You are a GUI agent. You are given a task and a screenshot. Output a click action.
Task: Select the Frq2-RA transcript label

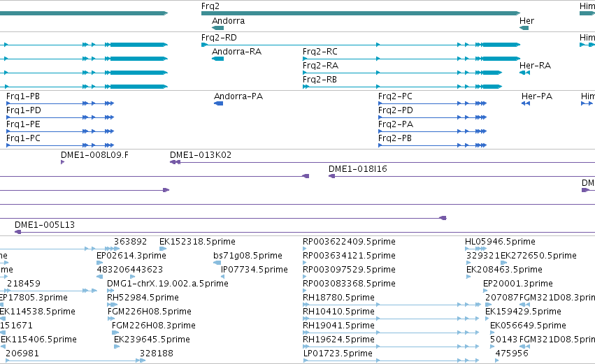(320, 66)
